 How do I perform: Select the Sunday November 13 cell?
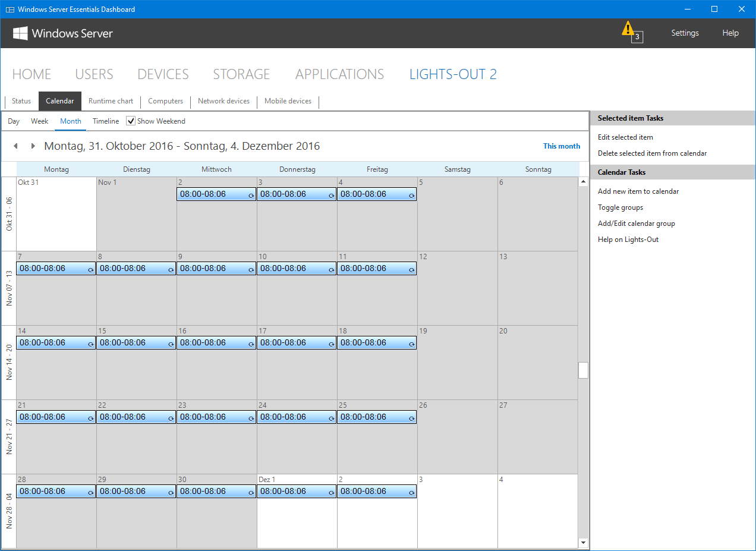pos(538,288)
